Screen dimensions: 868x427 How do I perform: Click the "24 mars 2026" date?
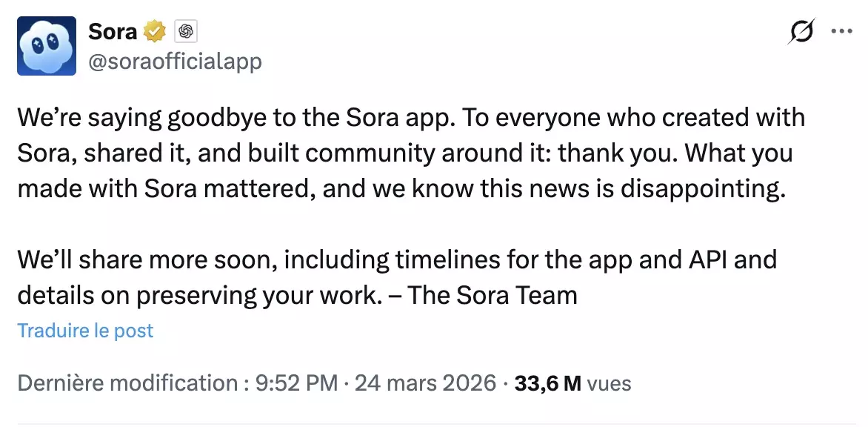(x=425, y=383)
